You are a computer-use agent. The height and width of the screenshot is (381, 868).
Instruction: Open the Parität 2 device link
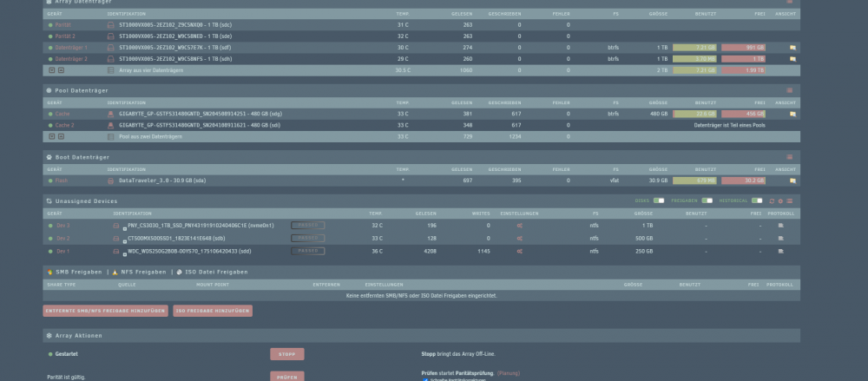[x=65, y=36]
